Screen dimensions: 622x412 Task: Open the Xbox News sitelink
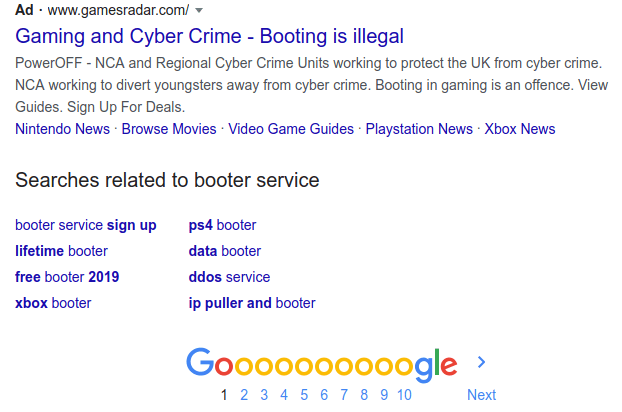(x=519, y=129)
